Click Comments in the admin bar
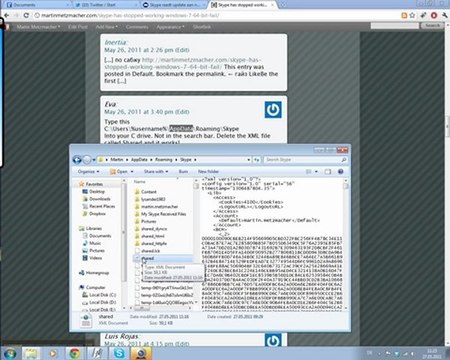 (x=137, y=27)
